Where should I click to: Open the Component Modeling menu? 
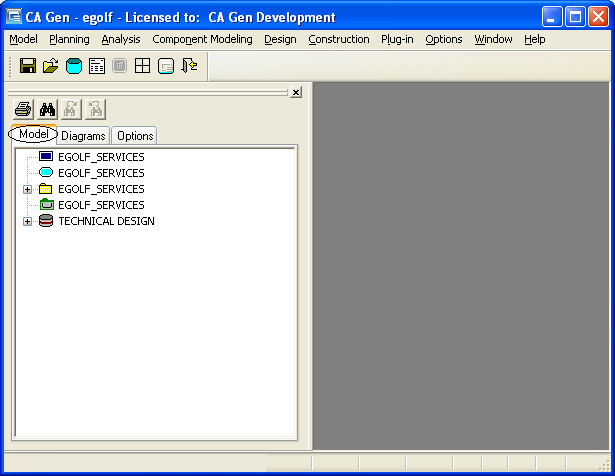(202, 39)
